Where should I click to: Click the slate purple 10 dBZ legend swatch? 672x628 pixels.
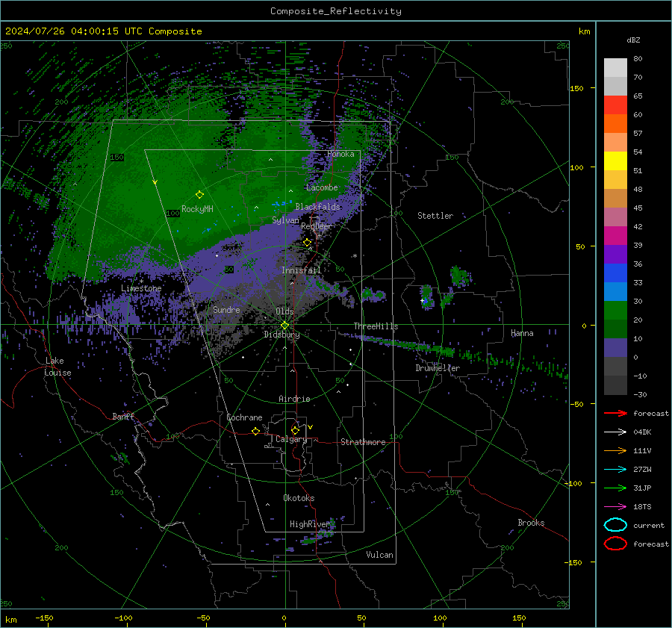tap(615, 348)
